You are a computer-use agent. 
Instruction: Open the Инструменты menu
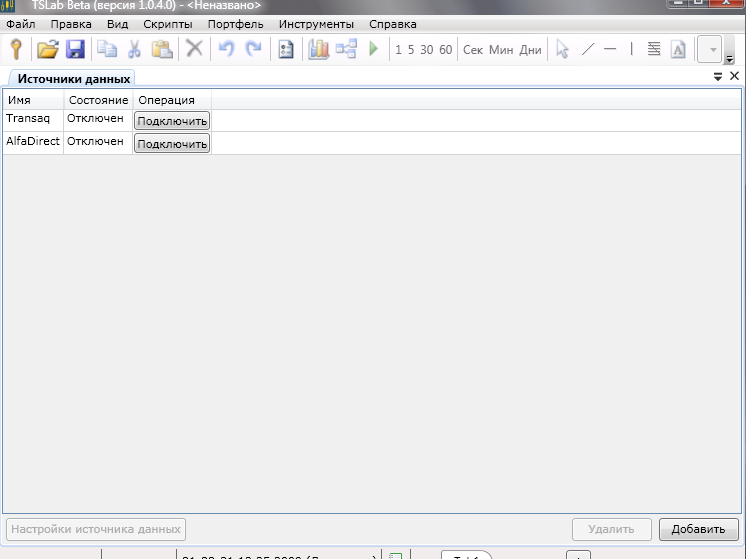pos(316,24)
